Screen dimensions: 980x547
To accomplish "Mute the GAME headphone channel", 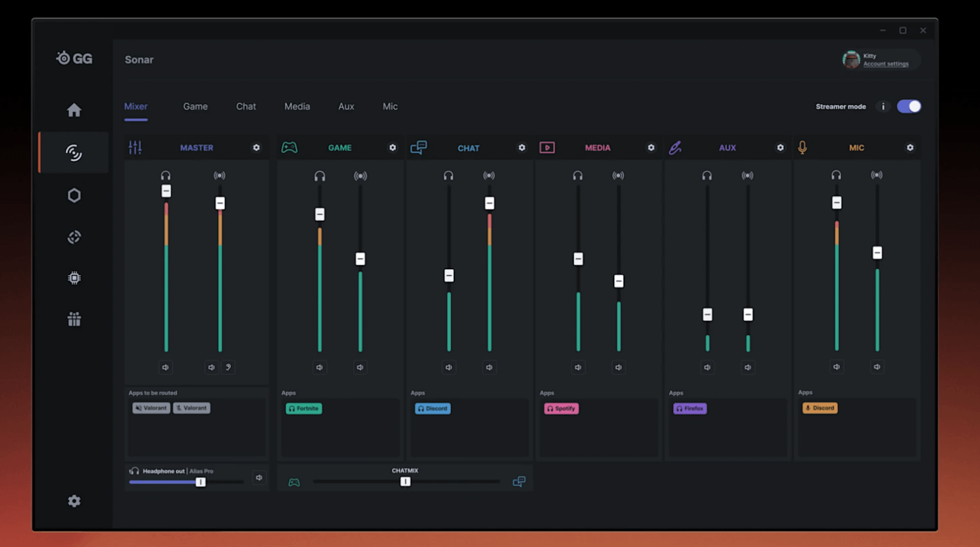I will [320, 368].
